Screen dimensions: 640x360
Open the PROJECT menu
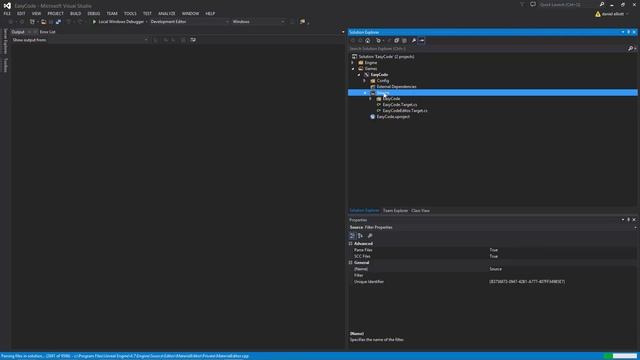tap(56, 13)
